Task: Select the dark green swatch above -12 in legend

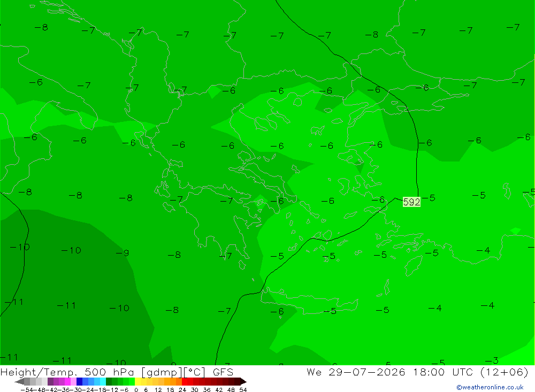Action: pos(109,382)
